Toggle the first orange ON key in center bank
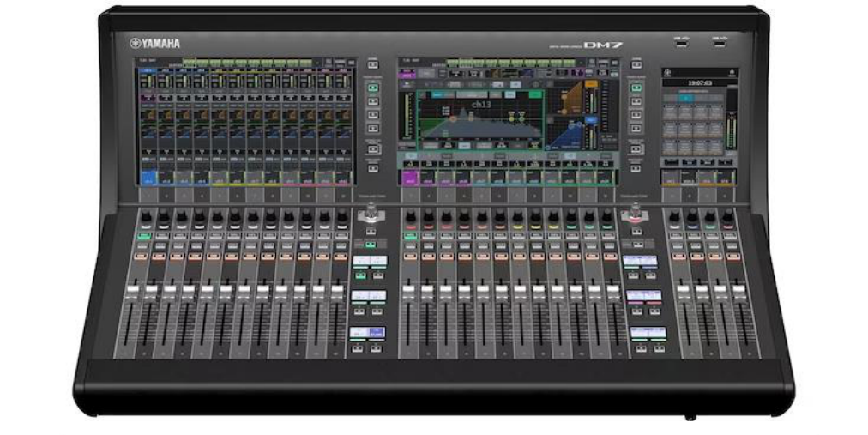 click(x=410, y=257)
